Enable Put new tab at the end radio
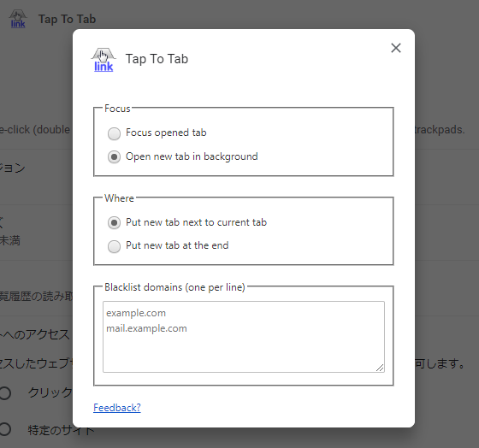Viewport: 479px width, 448px height. [114, 246]
